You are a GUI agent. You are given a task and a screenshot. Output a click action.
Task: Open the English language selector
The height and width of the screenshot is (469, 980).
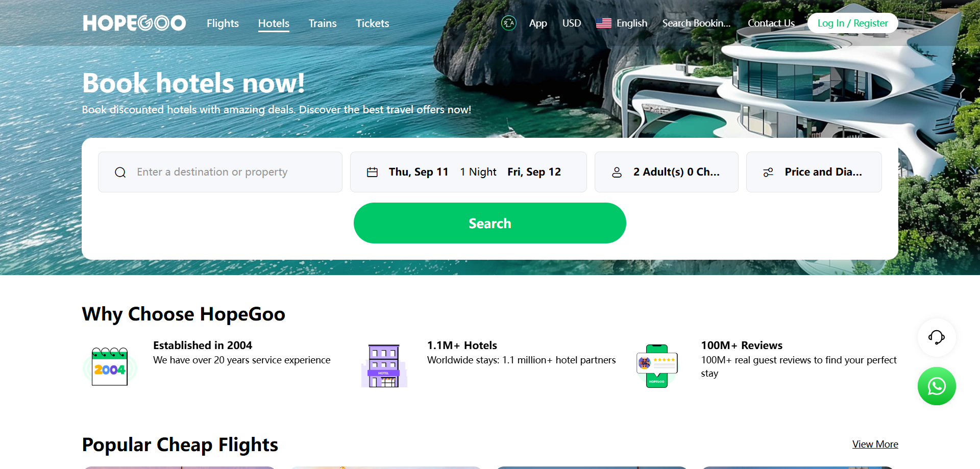coord(631,23)
